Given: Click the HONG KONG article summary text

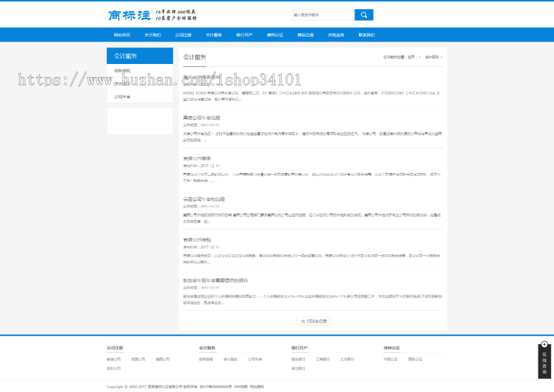Looking at the screenshot, I should coord(311,96).
